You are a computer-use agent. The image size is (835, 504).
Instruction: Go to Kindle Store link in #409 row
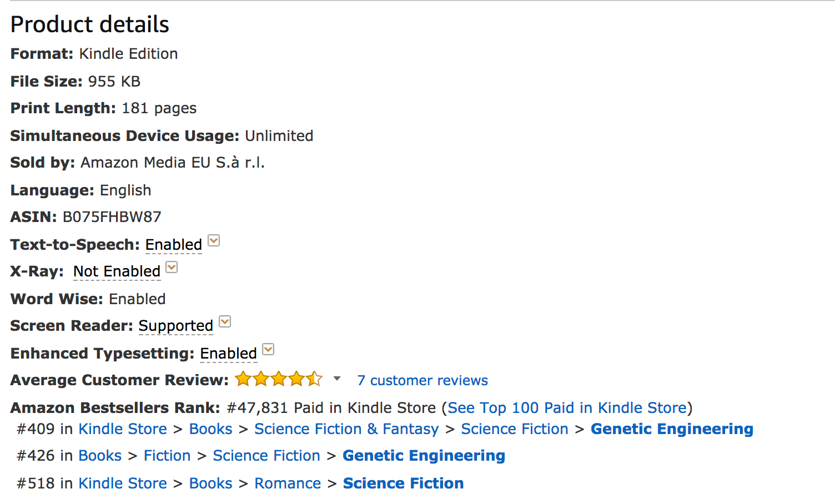123,429
